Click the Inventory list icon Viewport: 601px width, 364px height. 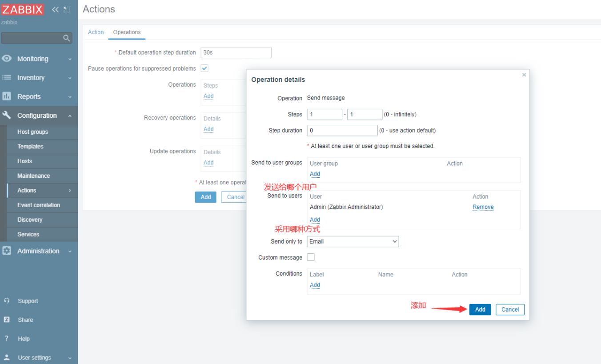(x=7, y=77)
